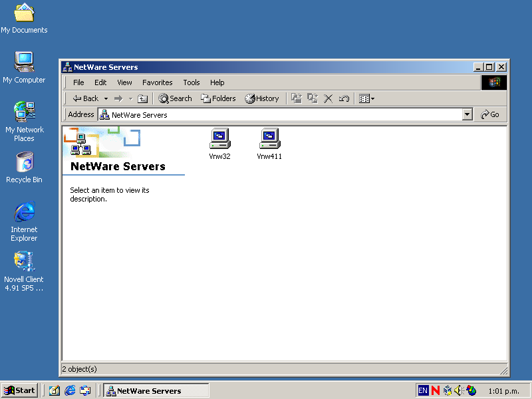532x399 pixels.
Task: Click the red Novell N tray icon
Action: [436, 390]
